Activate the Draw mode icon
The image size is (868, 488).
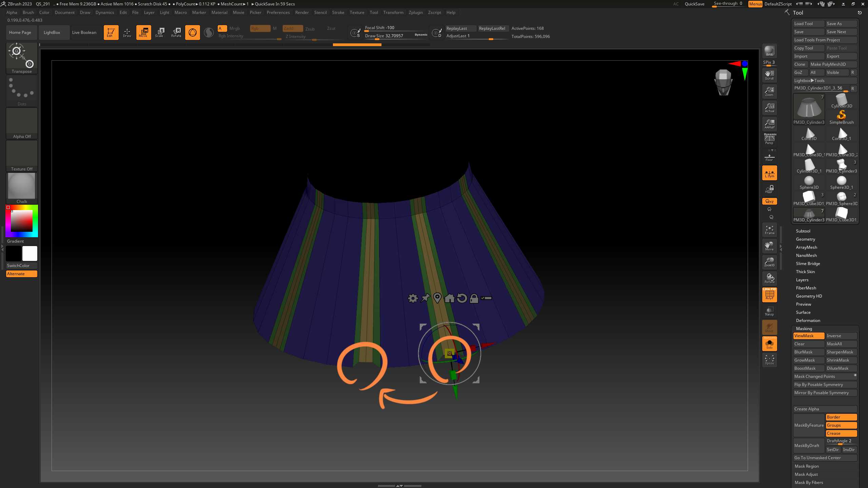pyautogui.click(x=127, y=33)
